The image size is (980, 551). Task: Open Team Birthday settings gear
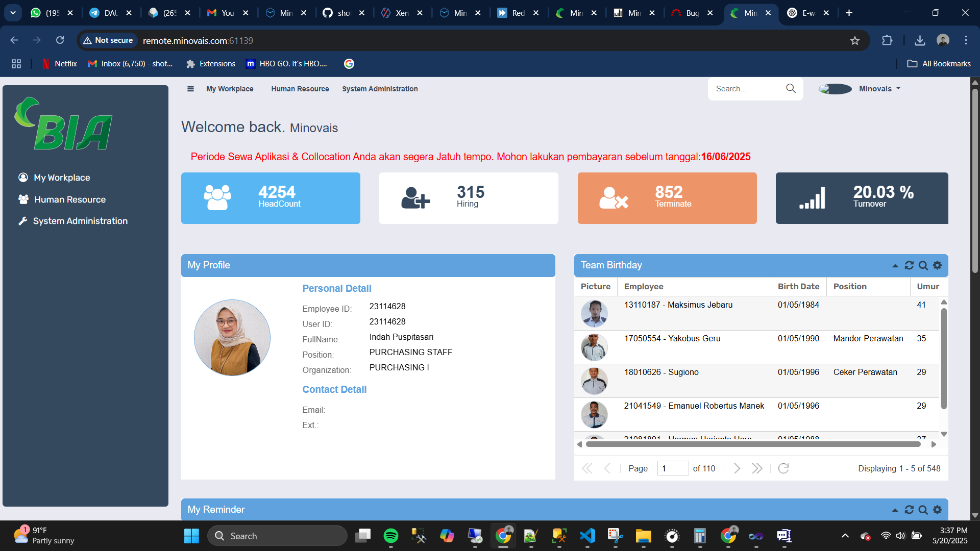938,265
